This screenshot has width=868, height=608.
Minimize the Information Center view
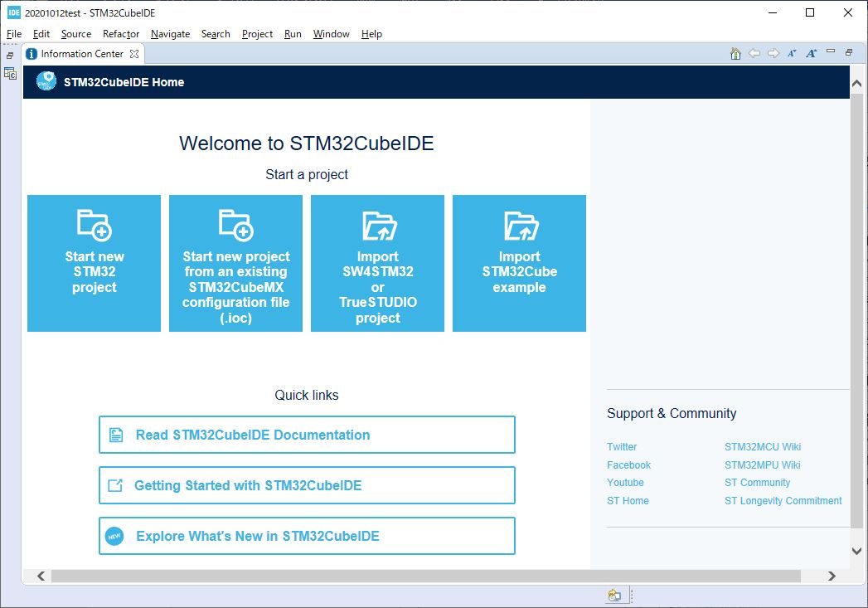pos(832,52)
